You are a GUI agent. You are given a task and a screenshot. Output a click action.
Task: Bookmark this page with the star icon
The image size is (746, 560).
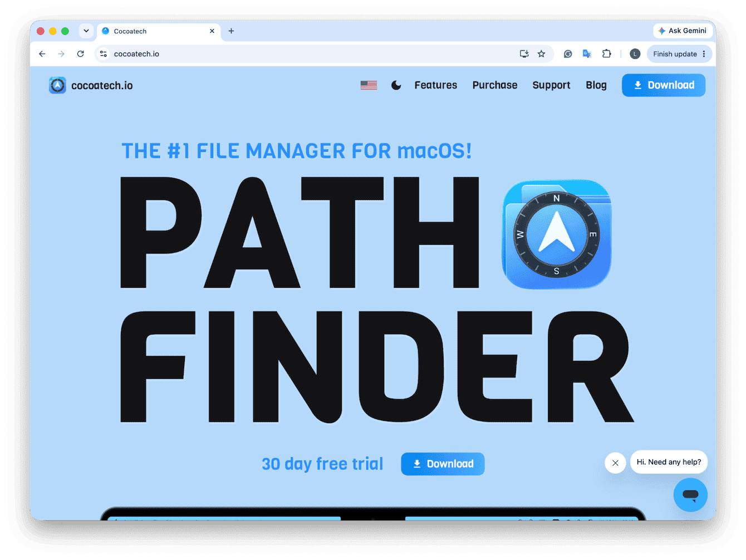(541, 54)
